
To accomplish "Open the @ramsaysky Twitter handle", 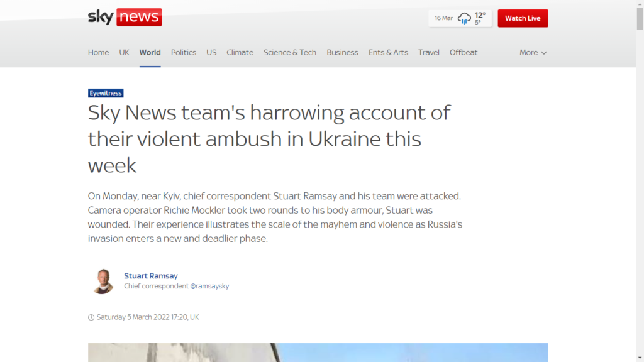I will click(209, 286).
